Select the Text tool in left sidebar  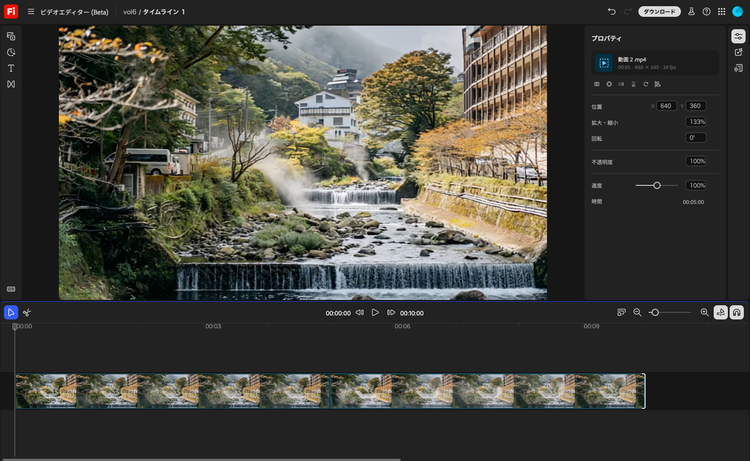pyautogui.click(x=11, y=68)
